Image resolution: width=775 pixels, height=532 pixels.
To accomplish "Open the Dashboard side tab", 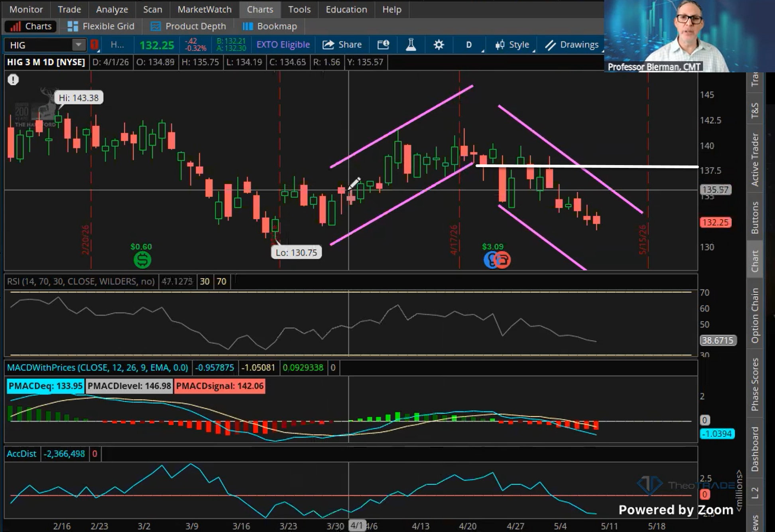I will [755, 449].
